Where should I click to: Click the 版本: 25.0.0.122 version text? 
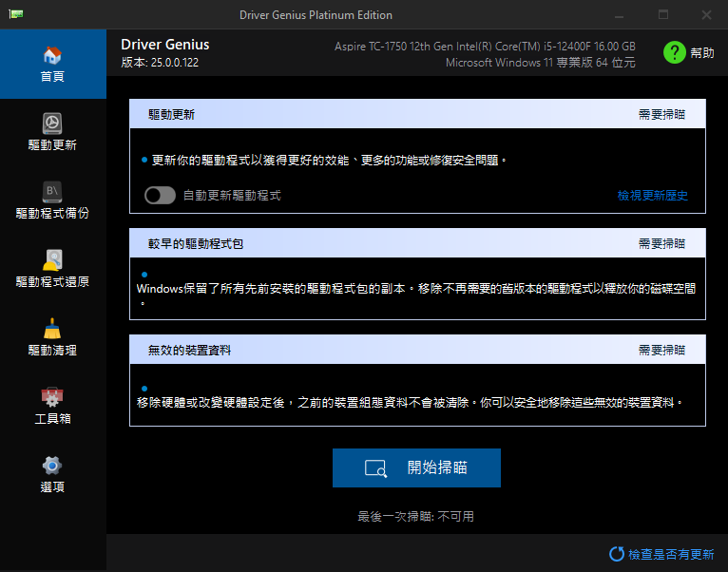[x=160, y=62]
